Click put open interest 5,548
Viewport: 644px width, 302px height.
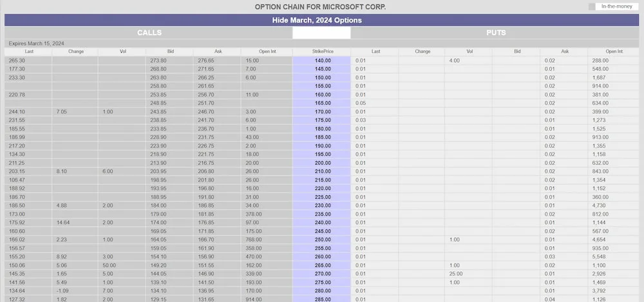(599, 257)
